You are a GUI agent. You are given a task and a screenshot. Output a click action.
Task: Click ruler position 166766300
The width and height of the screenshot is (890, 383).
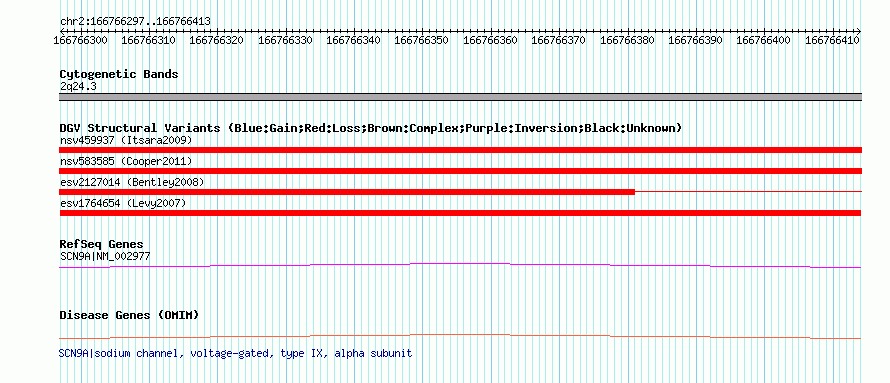tap(81, 40)
